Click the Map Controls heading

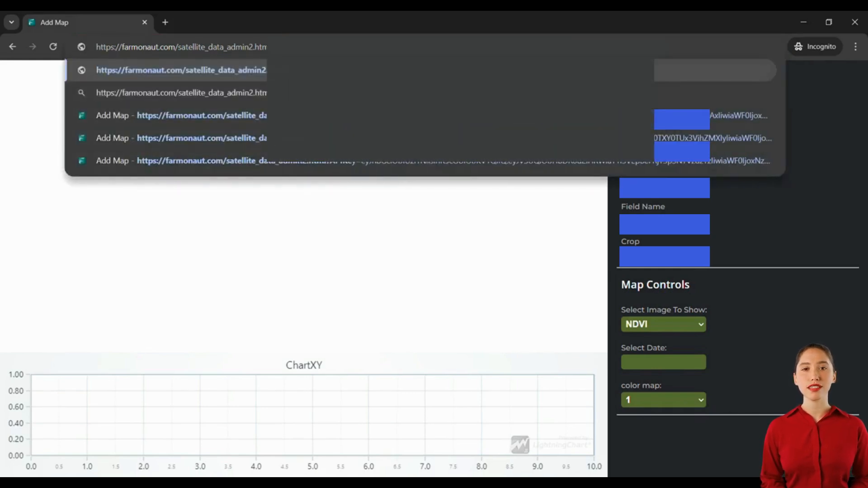(x=655, y=285)
